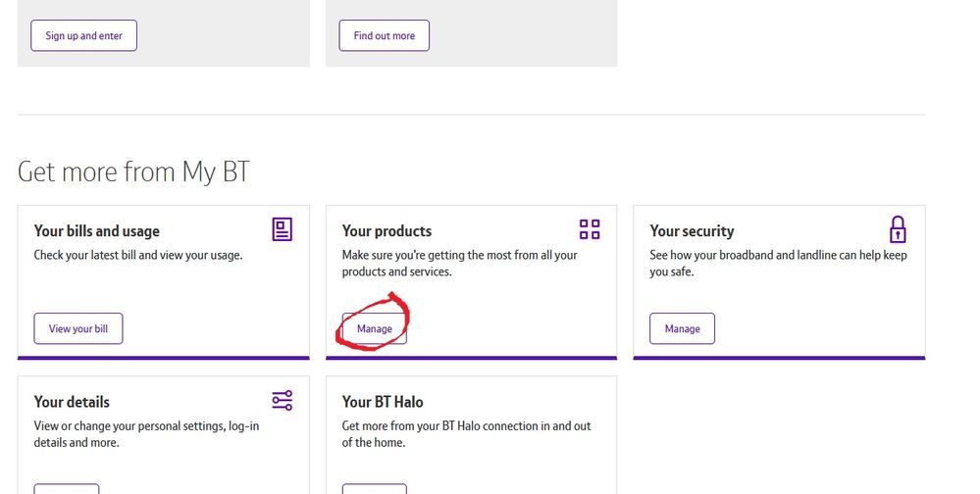This screenshot has height=494, width=980.
Task: Click the sliders icon on Your details card
Action: click(x=283, y=400)
